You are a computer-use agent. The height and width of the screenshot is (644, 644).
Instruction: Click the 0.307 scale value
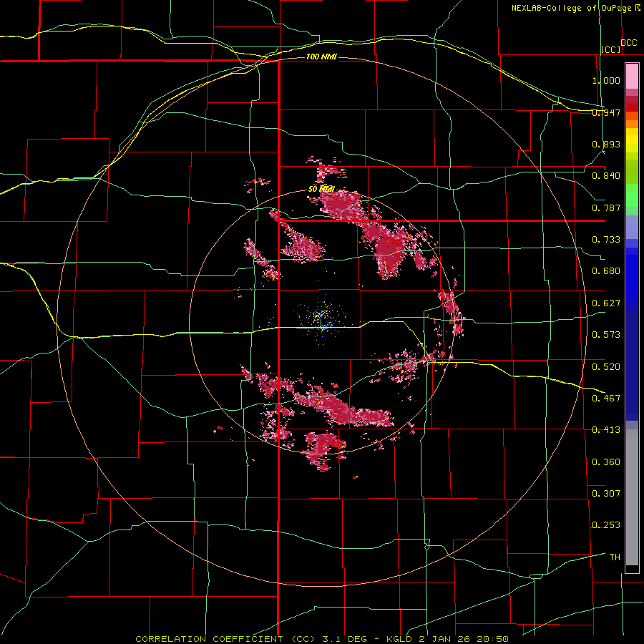coord(606,493)
